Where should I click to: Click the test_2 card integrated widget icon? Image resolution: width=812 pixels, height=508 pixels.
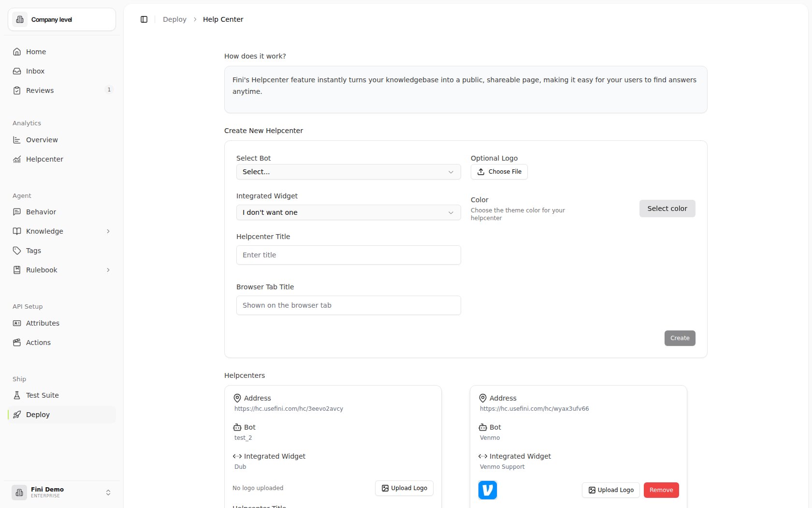[237, 456]
